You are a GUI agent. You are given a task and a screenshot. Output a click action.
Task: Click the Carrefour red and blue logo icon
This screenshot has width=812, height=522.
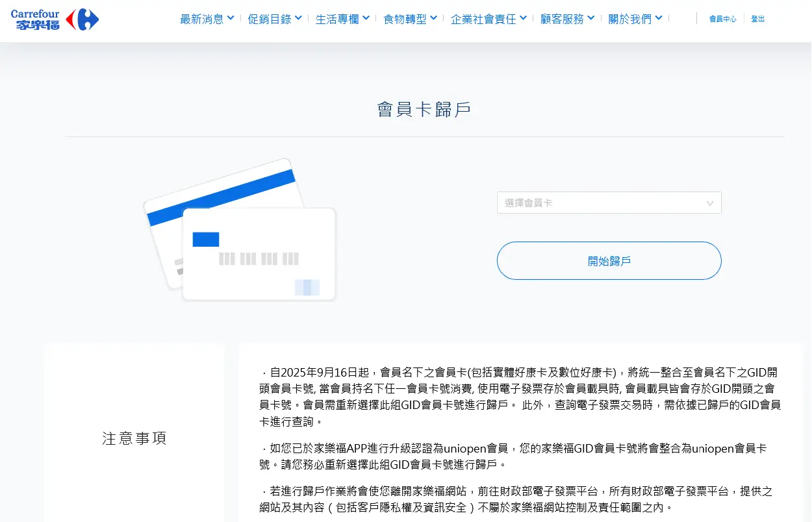tap(82, 19)
